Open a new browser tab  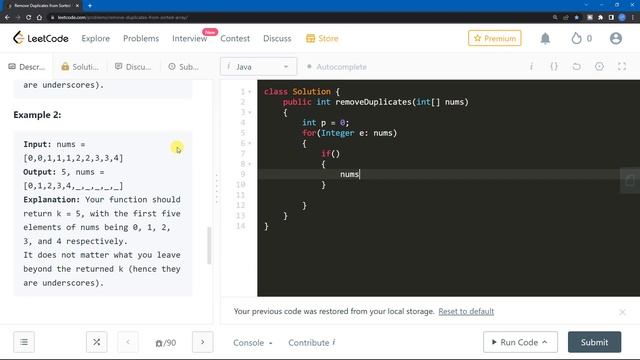(90, 6)
